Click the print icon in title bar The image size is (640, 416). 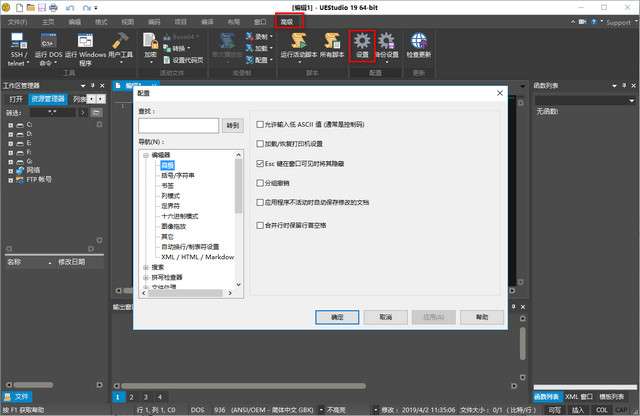point(53,7)
